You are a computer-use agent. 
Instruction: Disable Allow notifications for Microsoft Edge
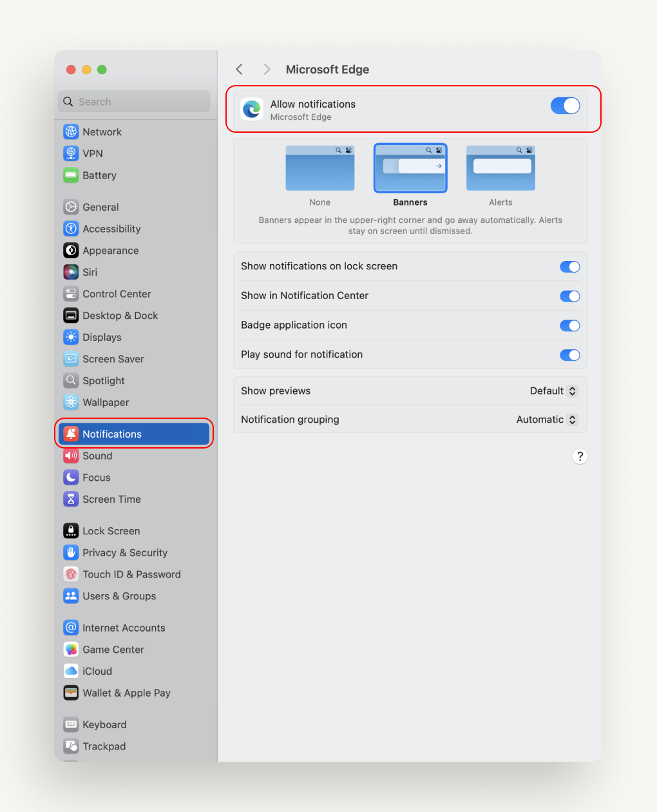tap(565, 106)
